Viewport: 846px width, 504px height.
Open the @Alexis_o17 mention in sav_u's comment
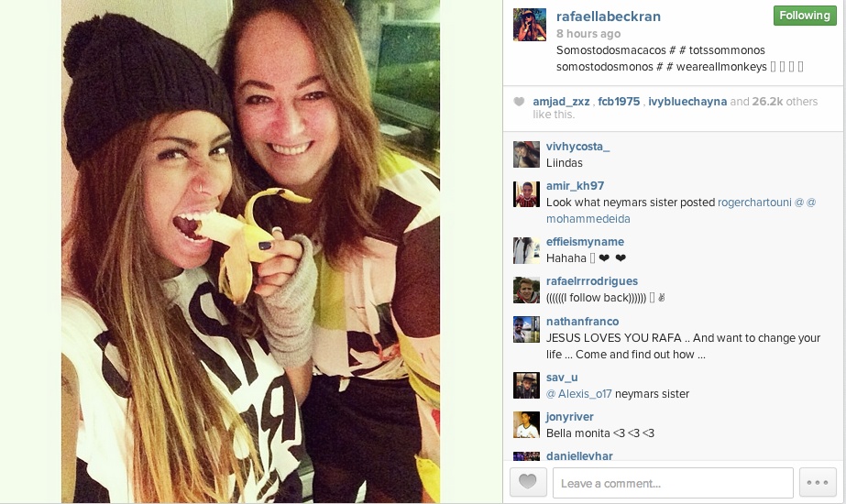coord(579,394)
